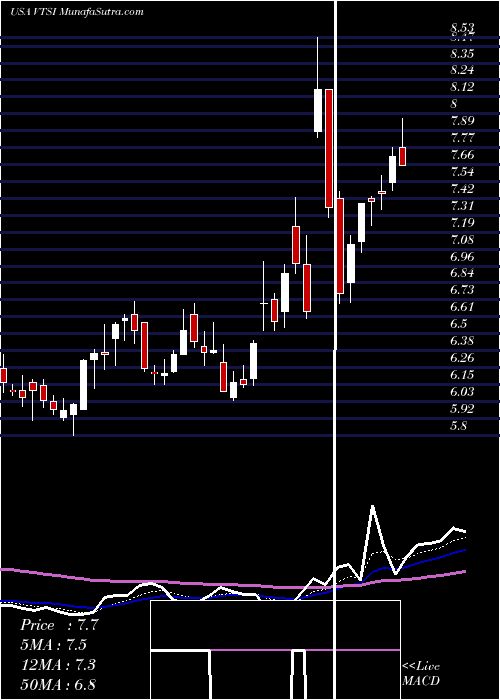The image size is (500, 700).
Task: Click the 6.73 price axis label
Action: (462, 290)
